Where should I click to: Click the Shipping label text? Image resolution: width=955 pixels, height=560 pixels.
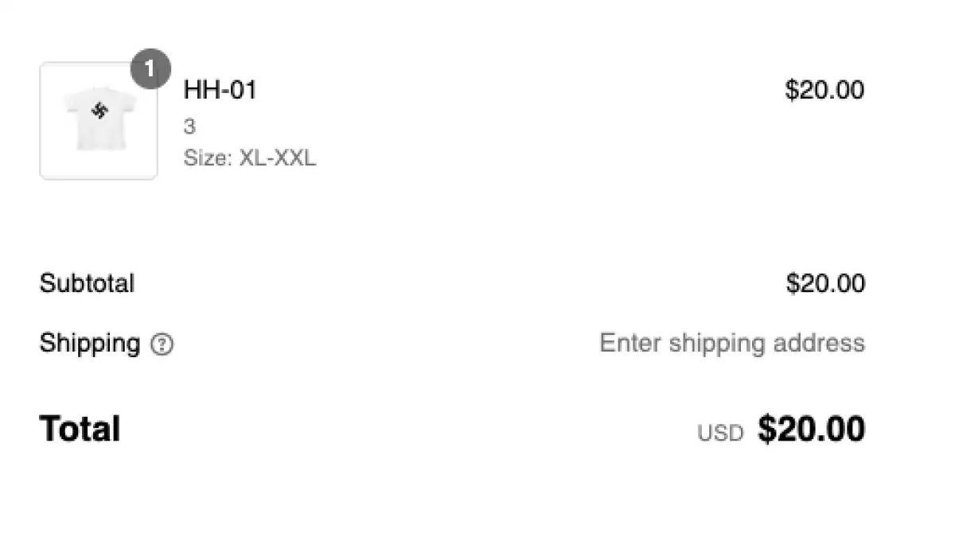pos(89,344)
